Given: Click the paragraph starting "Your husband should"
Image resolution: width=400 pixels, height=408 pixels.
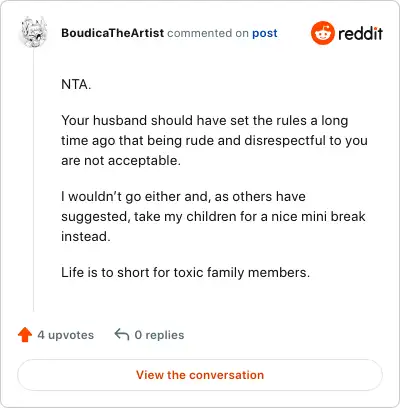Looking at the screenshot, I should click(x=214, y=140).
